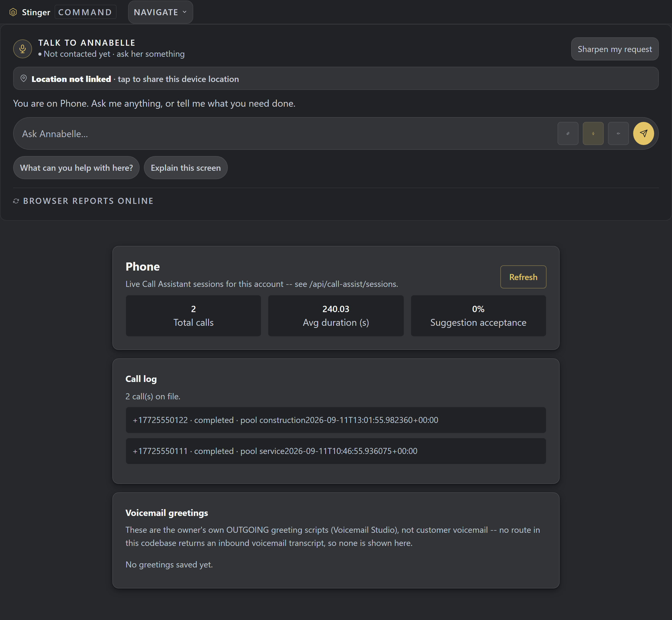Click the 240.03 Avg duration tile
The height and width of the screenshot is (620, 672).
[336, 316]
